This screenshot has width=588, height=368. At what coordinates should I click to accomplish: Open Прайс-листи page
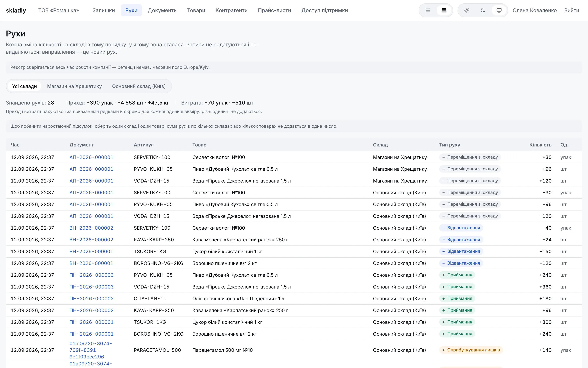[274, 10]
